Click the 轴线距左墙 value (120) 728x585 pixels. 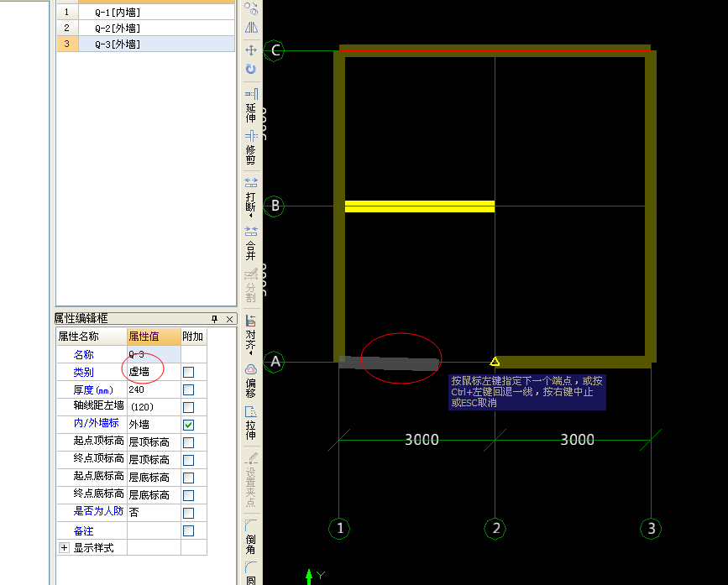(154, 407)
